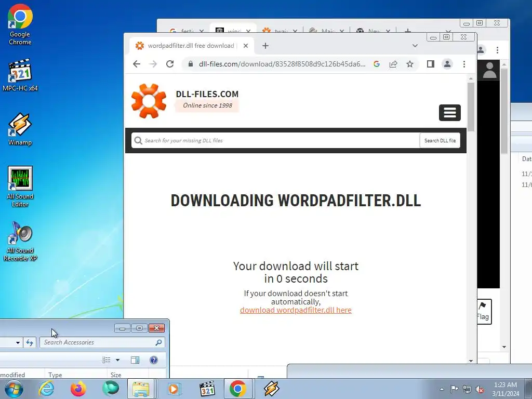Click the Flag button in background window
Screen dimensions: 532x399
tap(483, 312)
